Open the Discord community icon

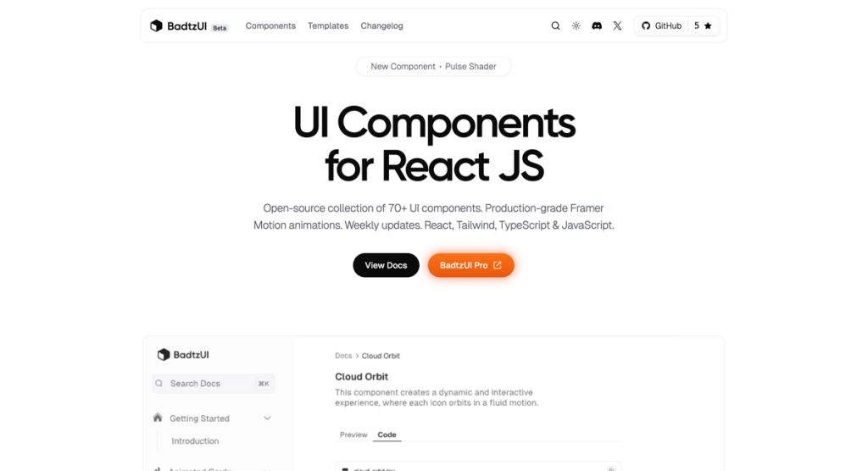(x=597, y=26)
